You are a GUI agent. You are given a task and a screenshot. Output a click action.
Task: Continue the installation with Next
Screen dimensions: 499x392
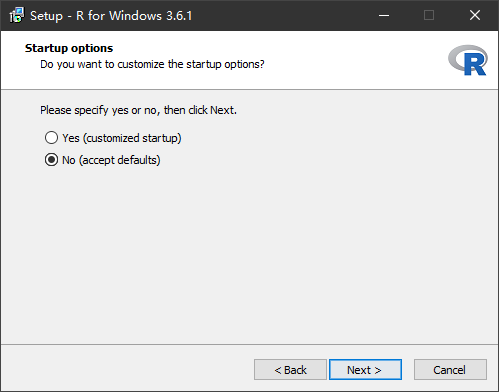[365, 370]
